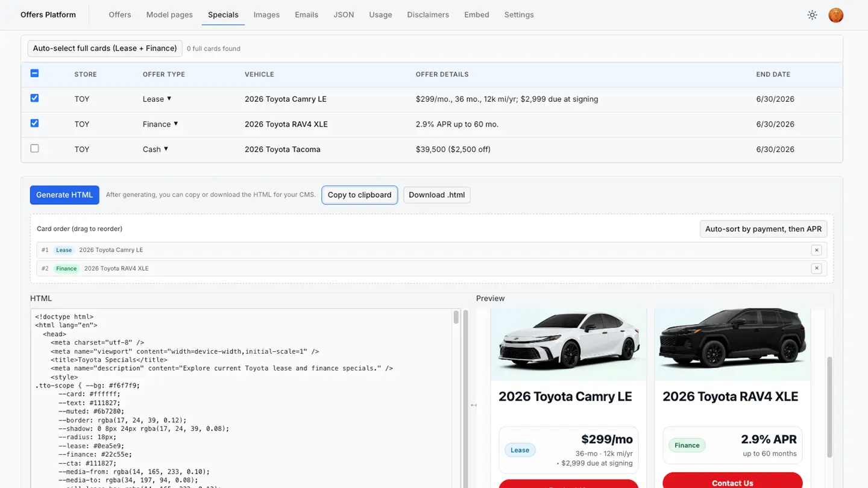The image size is (868, 488).
Task: Click the Generate HTML button
Action: (x=64, y=195)
